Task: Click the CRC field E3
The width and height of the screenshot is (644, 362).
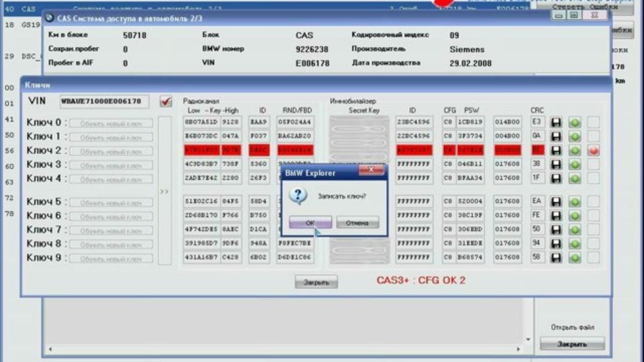Action: (x=537, y=122)
